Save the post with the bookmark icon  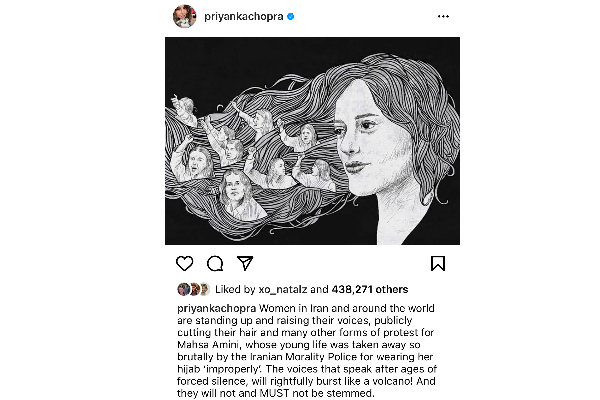(x=438, y=264)
